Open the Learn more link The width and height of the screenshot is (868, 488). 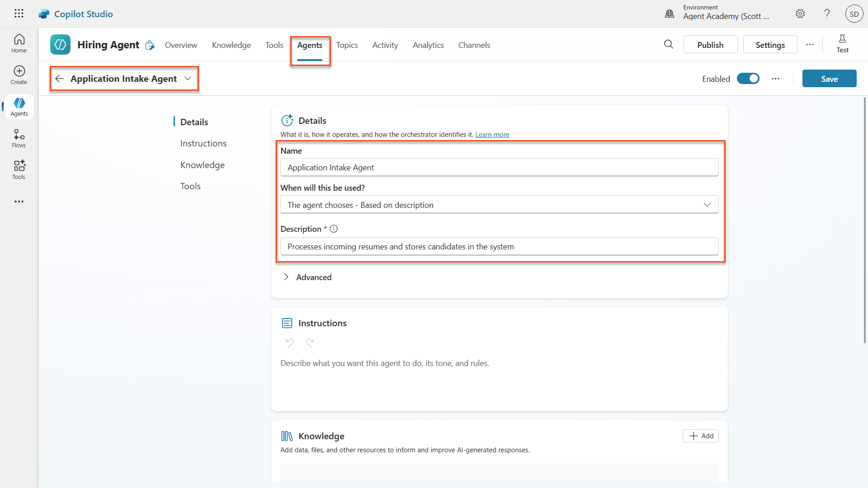(x=492, y=135)
